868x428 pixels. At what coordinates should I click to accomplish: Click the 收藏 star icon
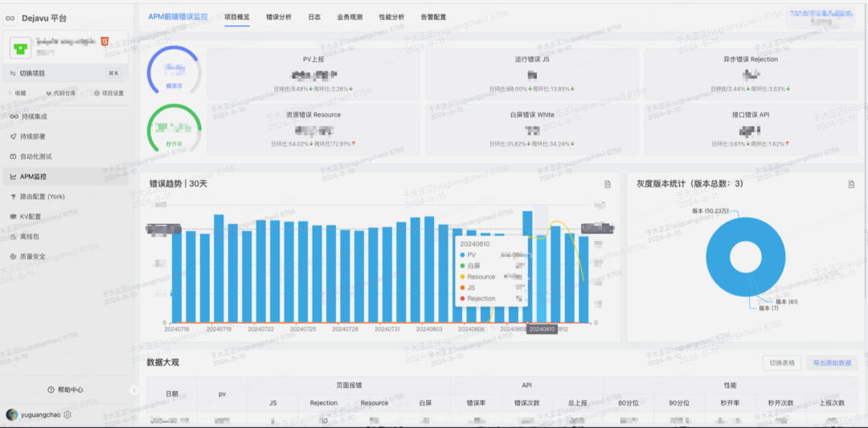point(10,93)
